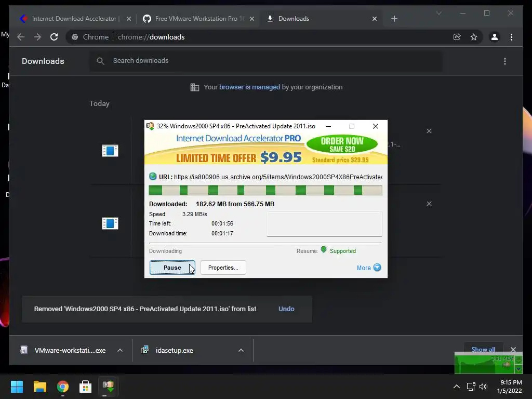The width and height of the screenshot is (532, 399).
Task: Close the download shelf bar
Action: tap(513, 350)
